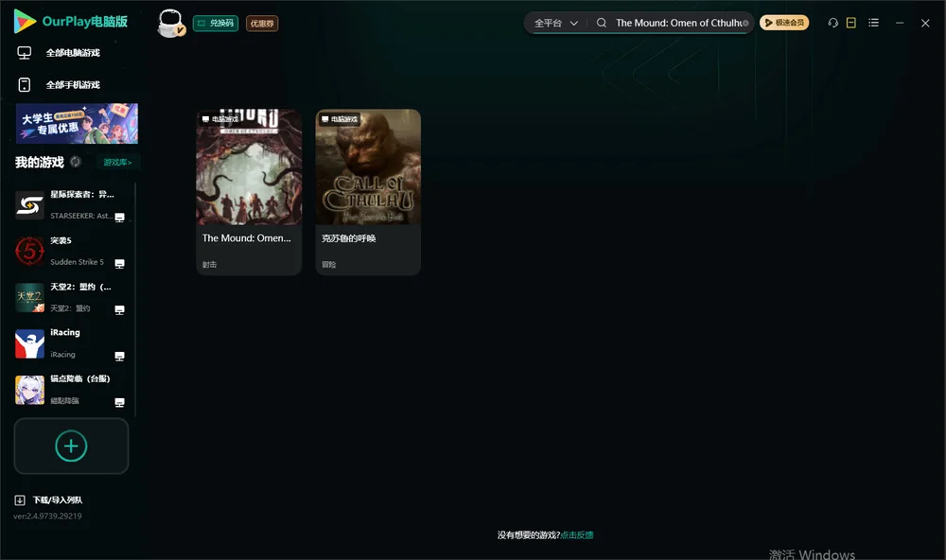
Task: Open The Mound: Omen game thumbnail
Action: [249, 167]
